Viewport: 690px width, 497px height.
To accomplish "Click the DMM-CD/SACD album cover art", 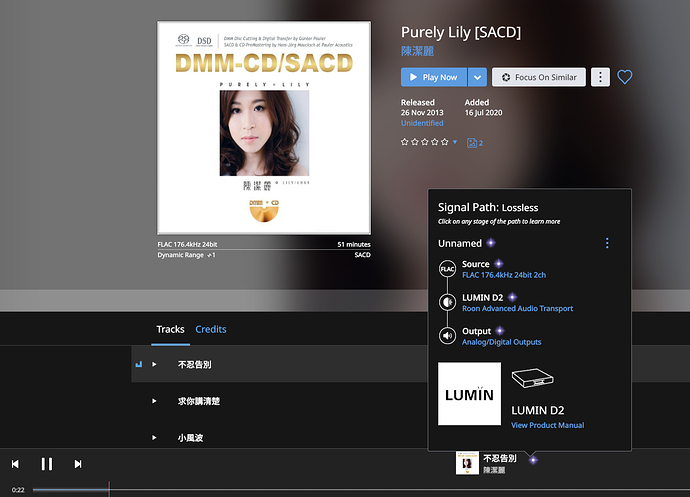I will click(264, 128).
